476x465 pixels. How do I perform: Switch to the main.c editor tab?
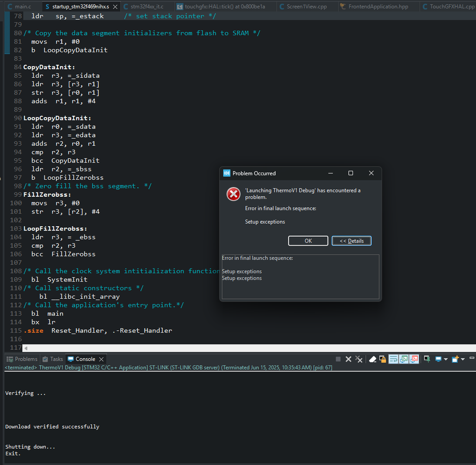(19, 6)
